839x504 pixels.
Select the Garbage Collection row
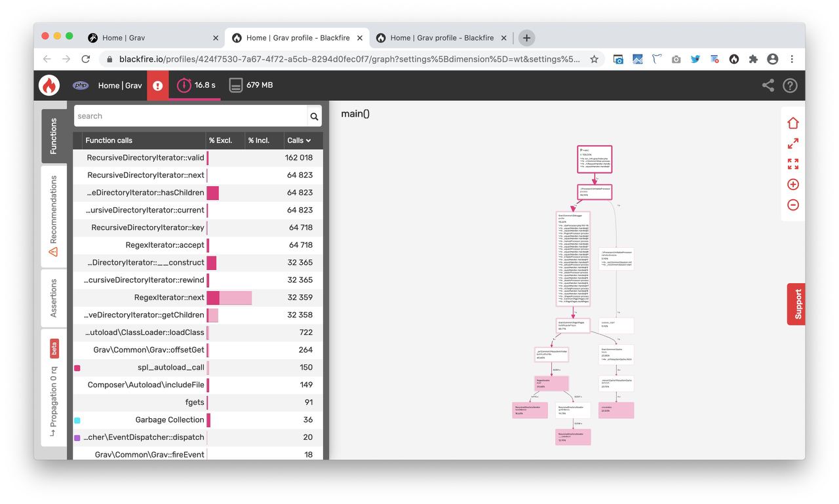pyautogui.click(x=198, y=419)
